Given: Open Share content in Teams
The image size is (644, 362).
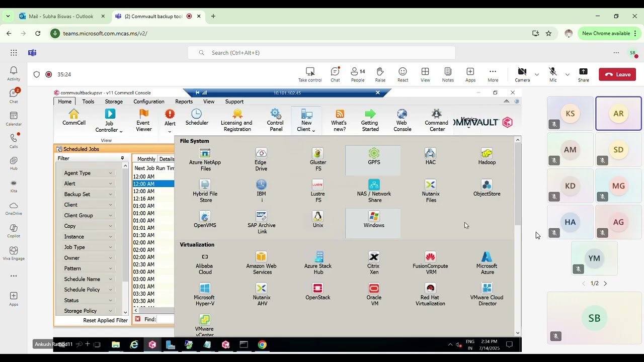Looking at the screenshot, I should (583, 74).
